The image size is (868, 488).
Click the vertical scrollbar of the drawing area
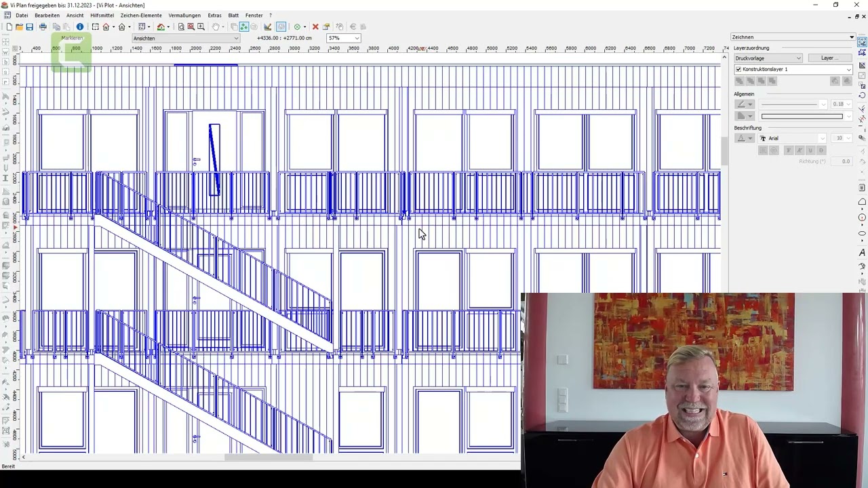pyautogui.click(x=724, y=150)
